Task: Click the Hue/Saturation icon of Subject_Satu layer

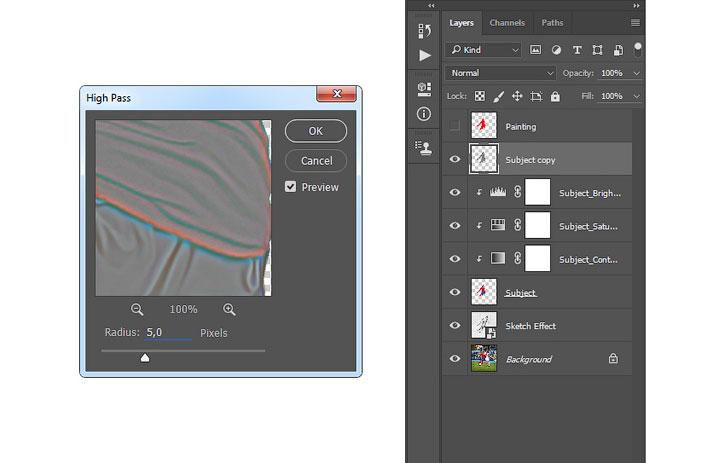Action: coord(498,225)
